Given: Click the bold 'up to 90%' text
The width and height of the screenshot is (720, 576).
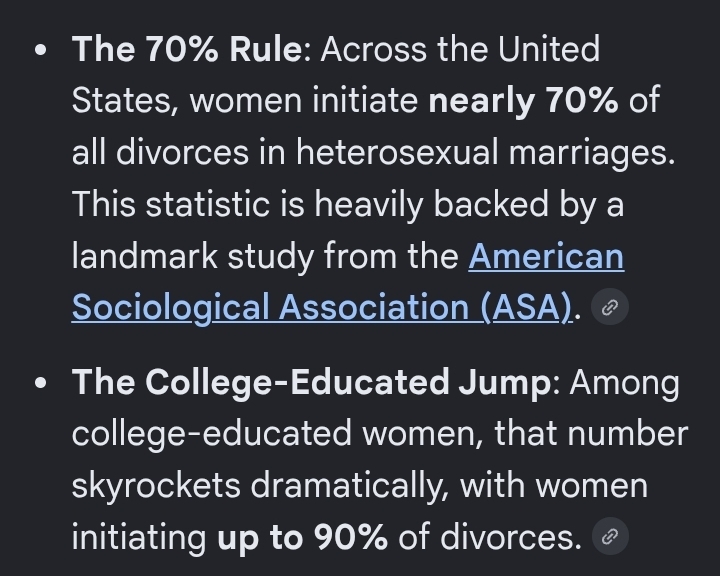Looking at the screenshot, I should (302, 537).
